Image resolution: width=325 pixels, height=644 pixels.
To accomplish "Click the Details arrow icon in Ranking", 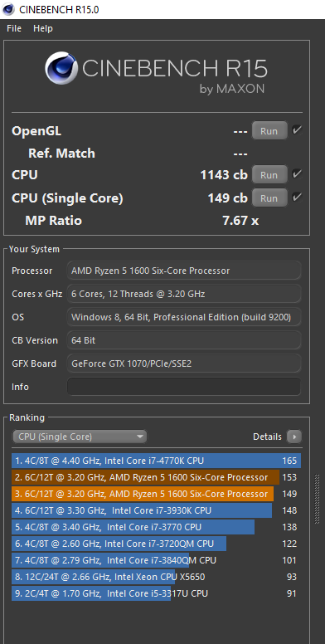I will click(294, 437).
